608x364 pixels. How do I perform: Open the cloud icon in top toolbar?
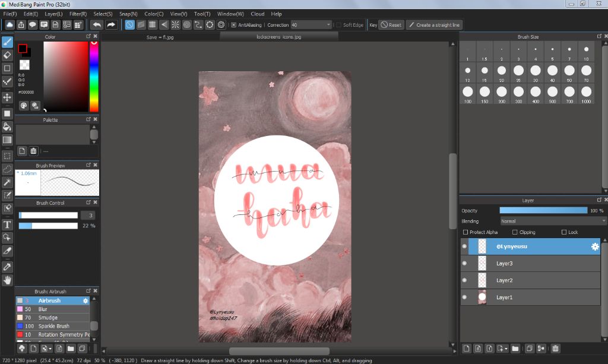click(9, 25)
